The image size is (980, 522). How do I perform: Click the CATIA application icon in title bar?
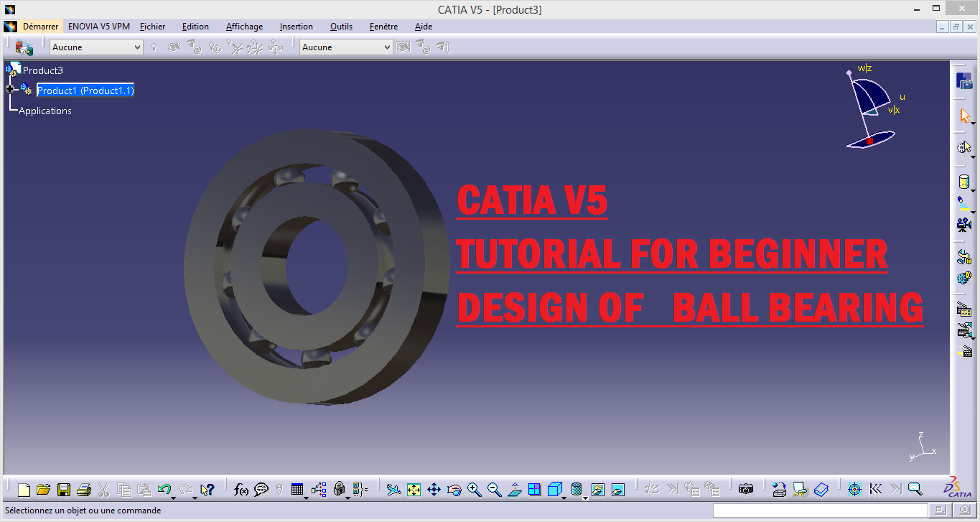coord(9,9)
